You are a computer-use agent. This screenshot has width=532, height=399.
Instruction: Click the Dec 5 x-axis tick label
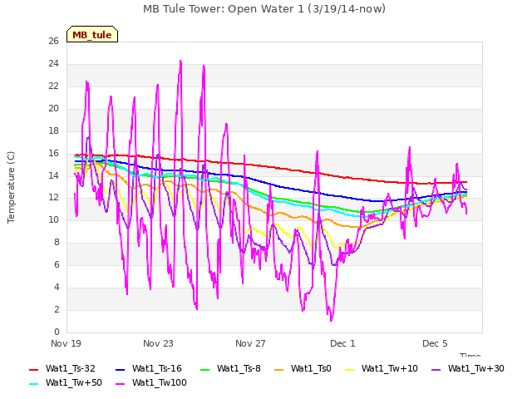(x=435, y=343)
